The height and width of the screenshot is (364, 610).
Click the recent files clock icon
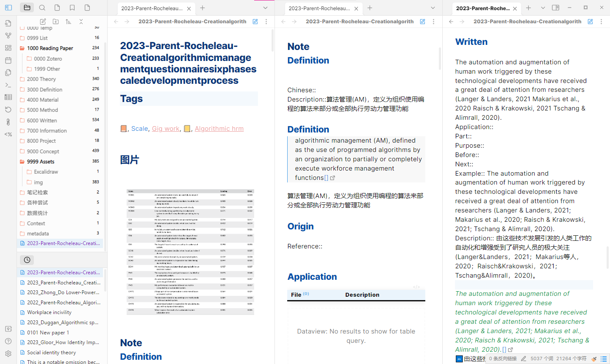[27, 260]
